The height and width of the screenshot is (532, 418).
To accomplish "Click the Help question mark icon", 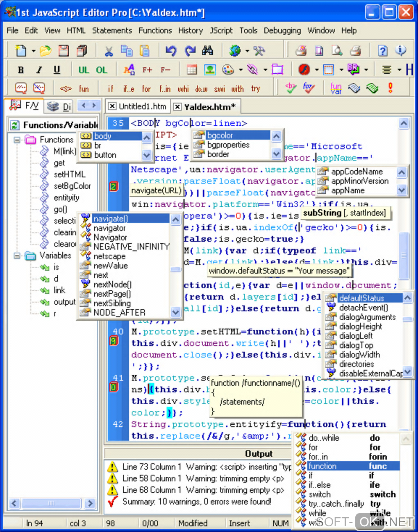I will click(x=382, y=50).
